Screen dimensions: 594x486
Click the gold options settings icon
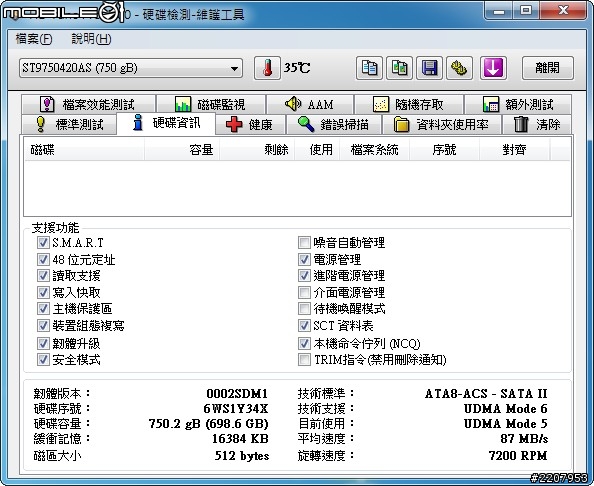459,68
